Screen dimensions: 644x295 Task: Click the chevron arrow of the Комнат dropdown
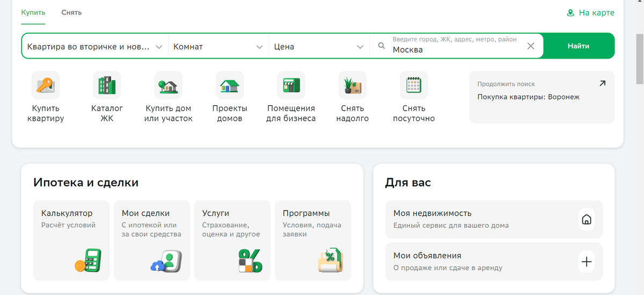[x=260, y=47]
